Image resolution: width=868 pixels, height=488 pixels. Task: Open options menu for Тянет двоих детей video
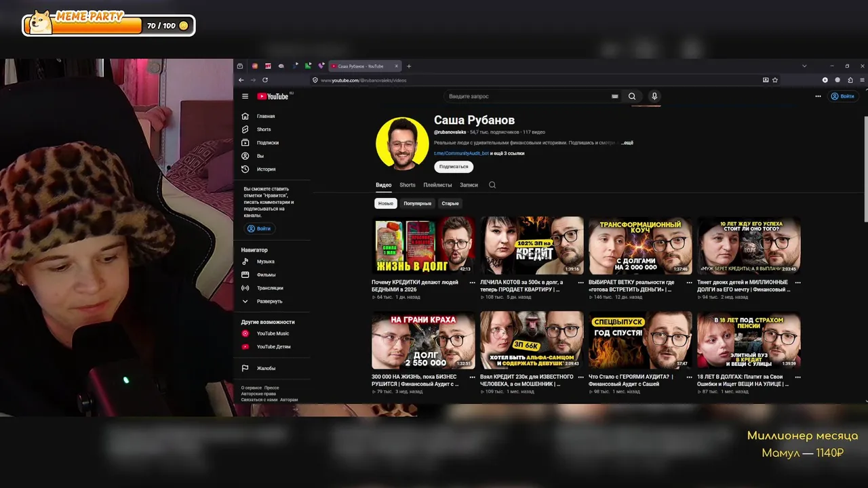(797, 283)
